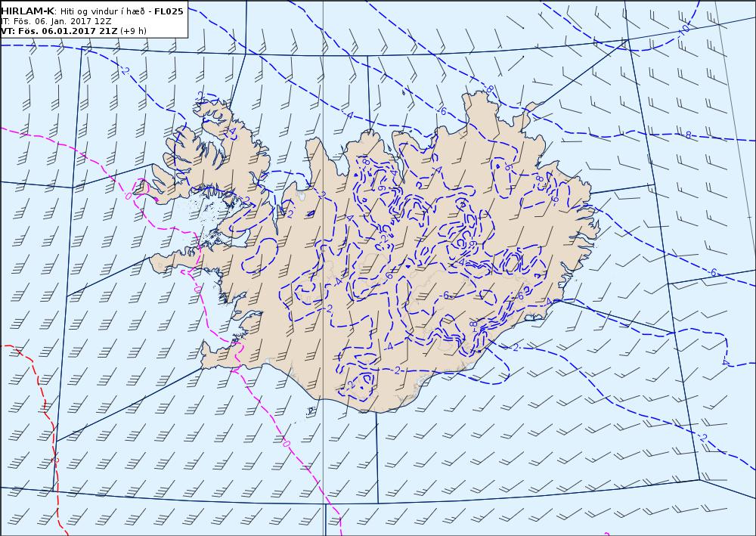
Task: Click the '-10' isotherm contour label
Action: pos(683,30)
